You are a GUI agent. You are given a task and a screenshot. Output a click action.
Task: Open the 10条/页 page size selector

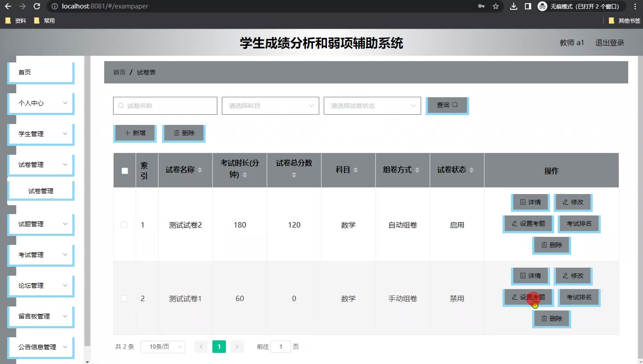point(163,347)
